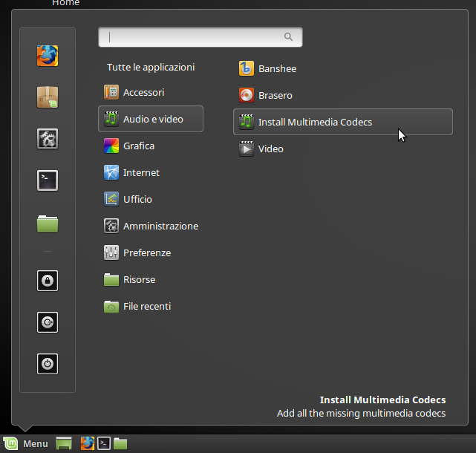Click the power Quit icon
476x453 pixels.
(x=48, y=364)
